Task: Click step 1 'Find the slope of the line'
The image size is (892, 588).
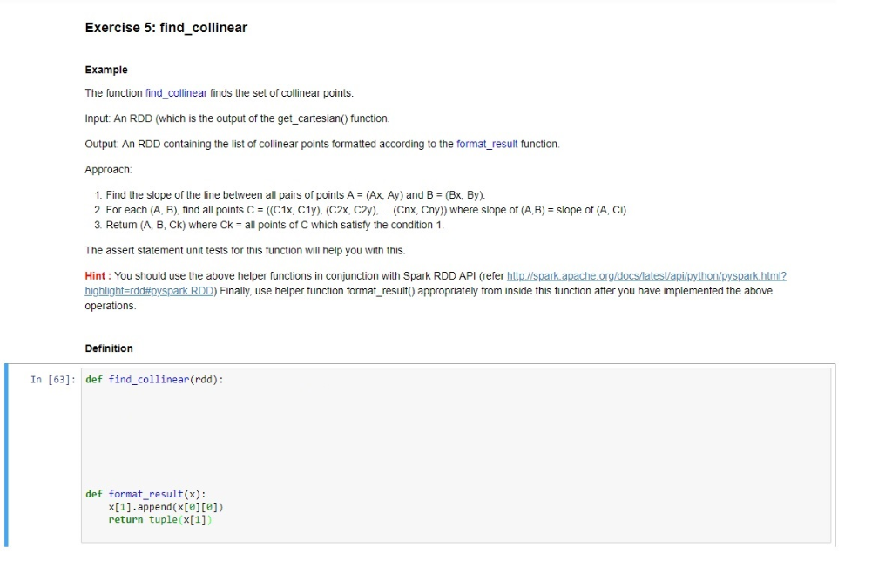Action: click(295, 195)
